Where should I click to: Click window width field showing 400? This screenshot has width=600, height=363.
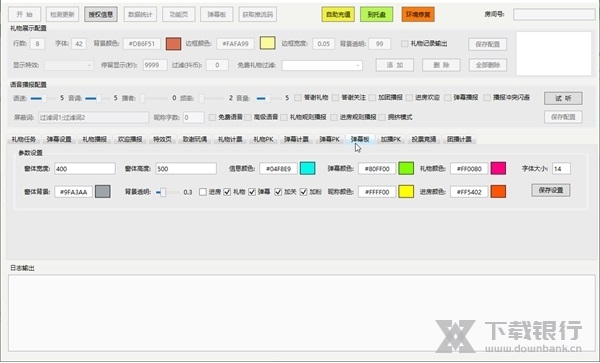coord(85,169)
